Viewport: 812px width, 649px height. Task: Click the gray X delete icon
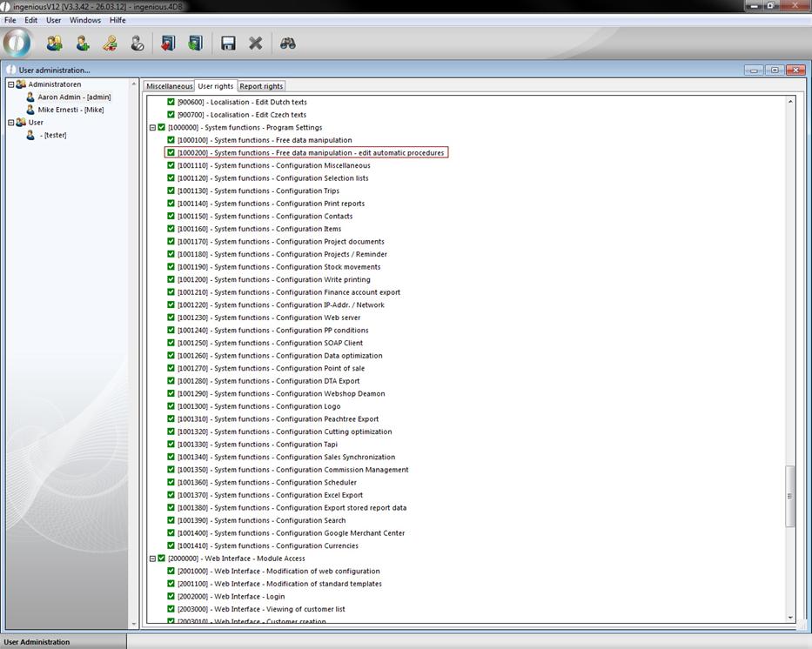[x=256, y=43]
